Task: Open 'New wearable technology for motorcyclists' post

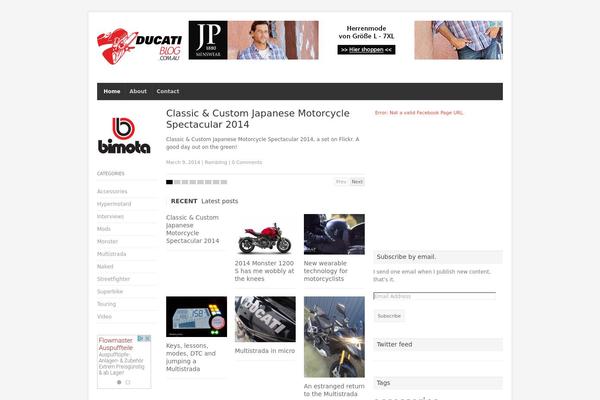Action: pyautogui.click(x=326, y=271)
